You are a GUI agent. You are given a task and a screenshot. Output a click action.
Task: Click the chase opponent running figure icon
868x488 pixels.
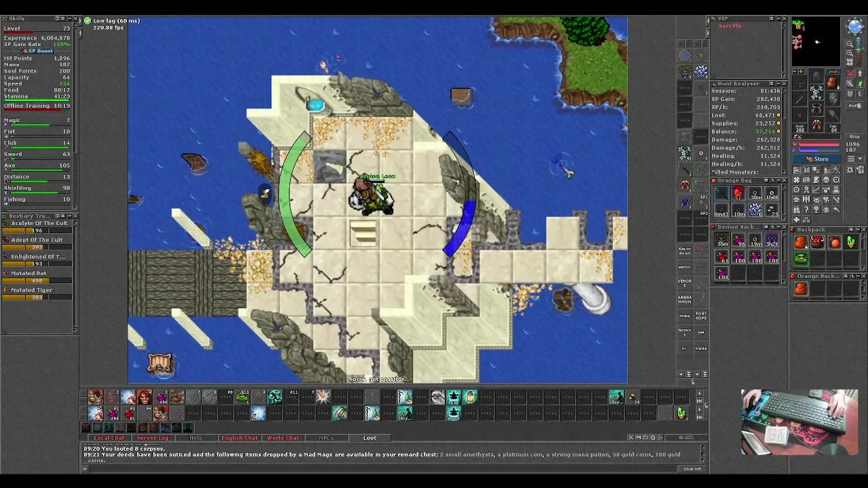860,84
